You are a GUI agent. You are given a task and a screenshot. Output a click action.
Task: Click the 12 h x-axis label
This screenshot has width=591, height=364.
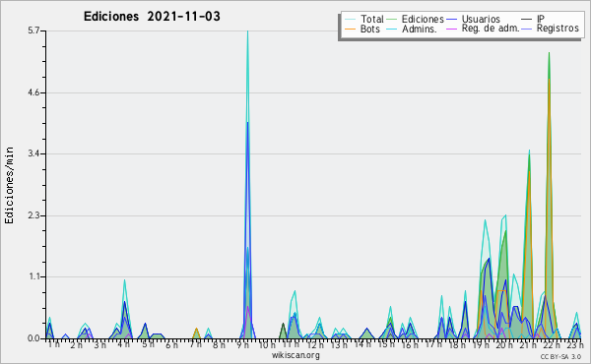click(x=314, y=344)
